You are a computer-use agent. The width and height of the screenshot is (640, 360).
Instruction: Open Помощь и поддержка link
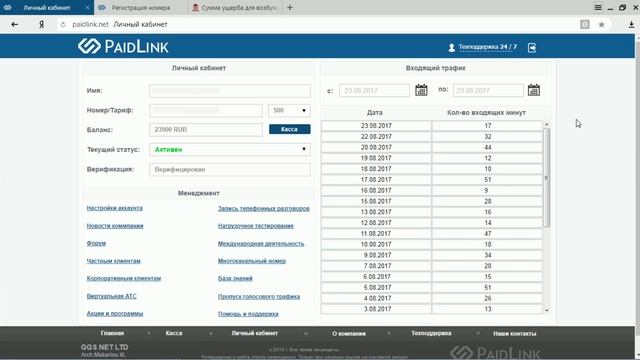[248, 314]
